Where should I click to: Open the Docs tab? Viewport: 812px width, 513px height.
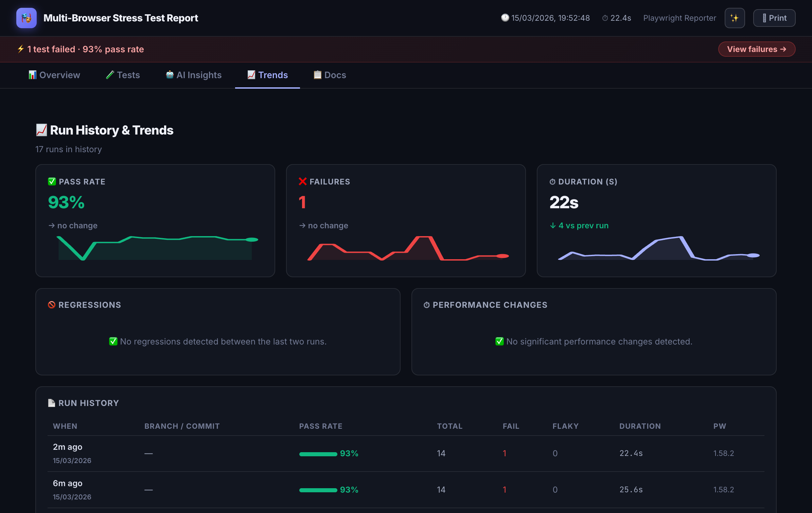[330, 75]
